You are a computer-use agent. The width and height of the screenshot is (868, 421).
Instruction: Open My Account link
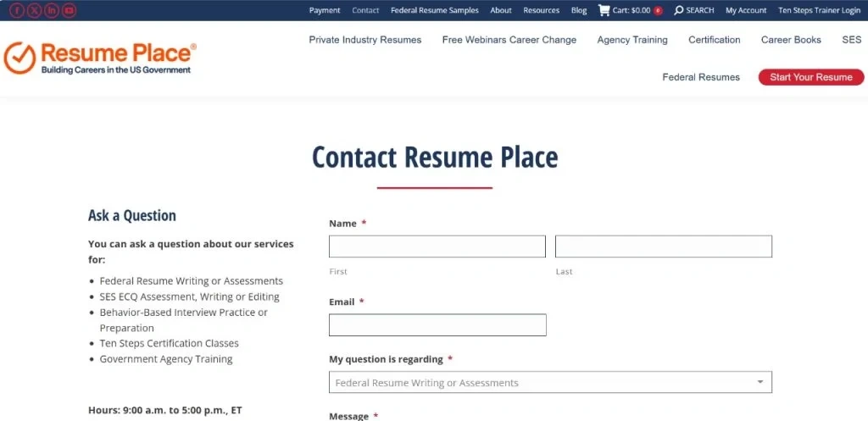pos(746,10)
